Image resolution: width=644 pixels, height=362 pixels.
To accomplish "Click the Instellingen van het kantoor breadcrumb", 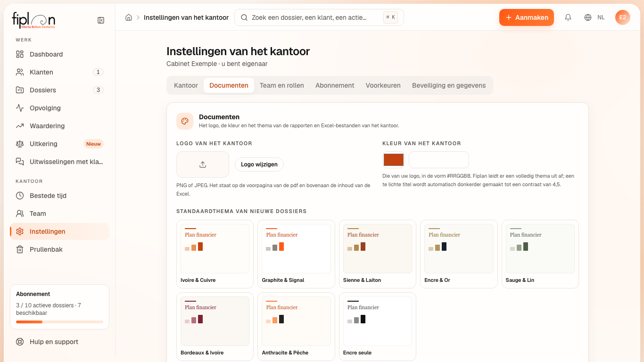I will tap(186, 17).
